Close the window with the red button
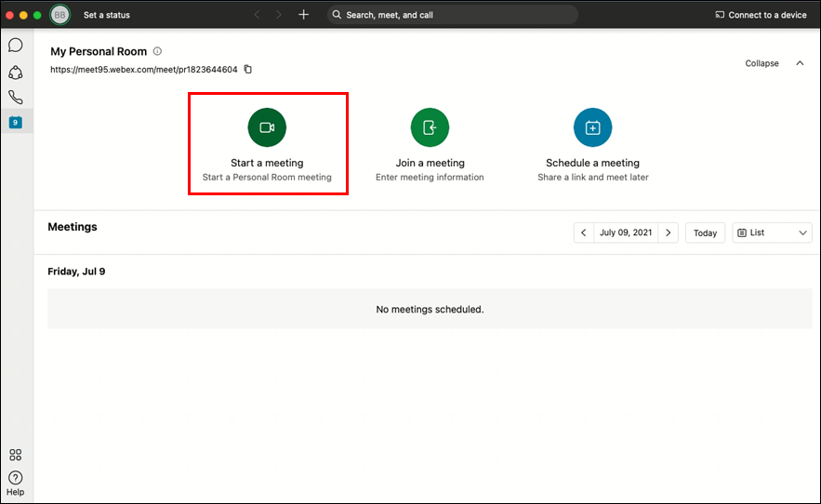This screenshot has height=504, width=821. (9, 15)
